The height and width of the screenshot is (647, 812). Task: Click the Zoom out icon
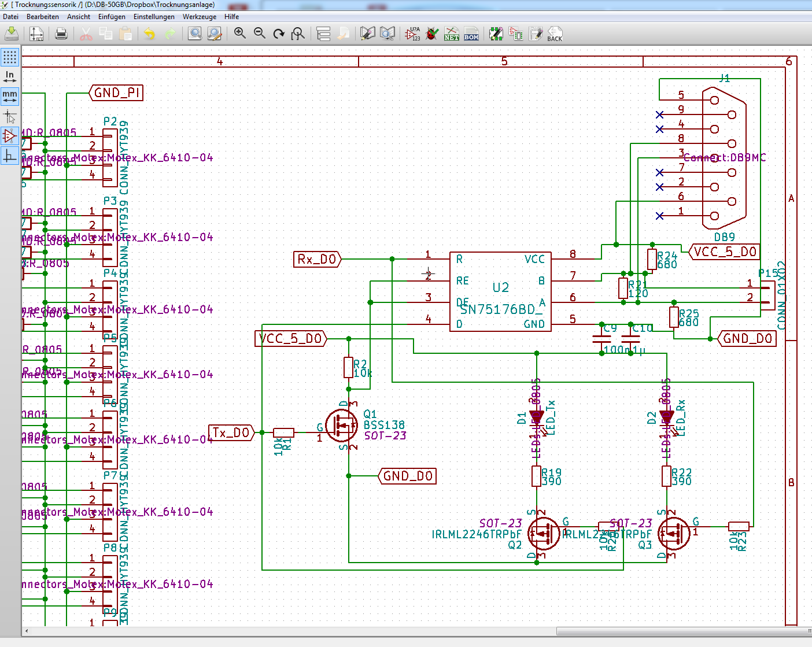click(259, 34)
